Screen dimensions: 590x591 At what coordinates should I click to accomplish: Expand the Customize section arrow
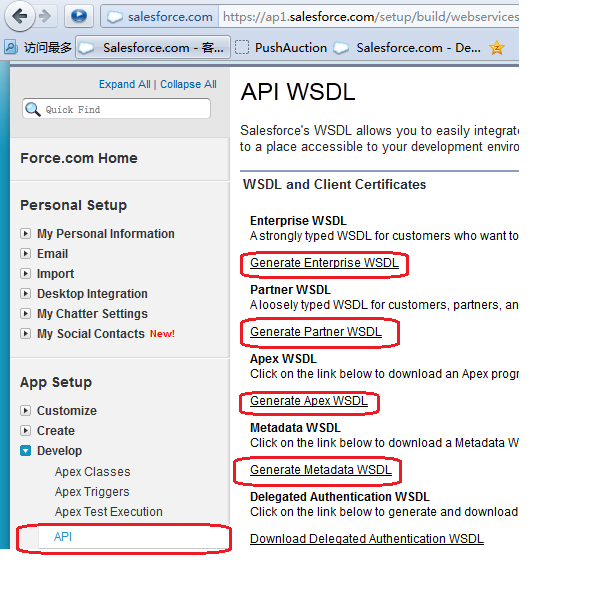pyautogui.click(x=25, y=410)
